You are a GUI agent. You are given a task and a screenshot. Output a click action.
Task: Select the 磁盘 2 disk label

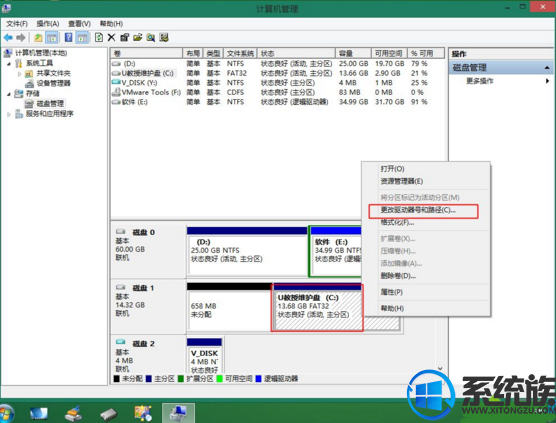(143, 344)
